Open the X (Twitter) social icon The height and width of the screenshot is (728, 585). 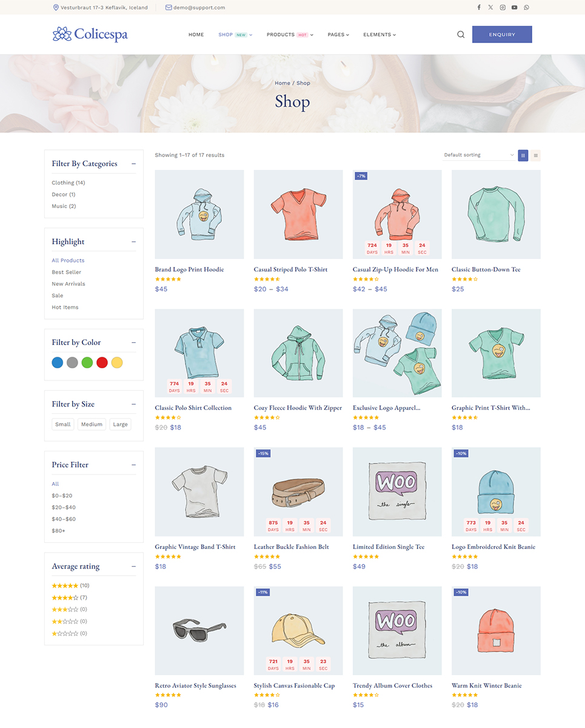(x=490, y=7)
